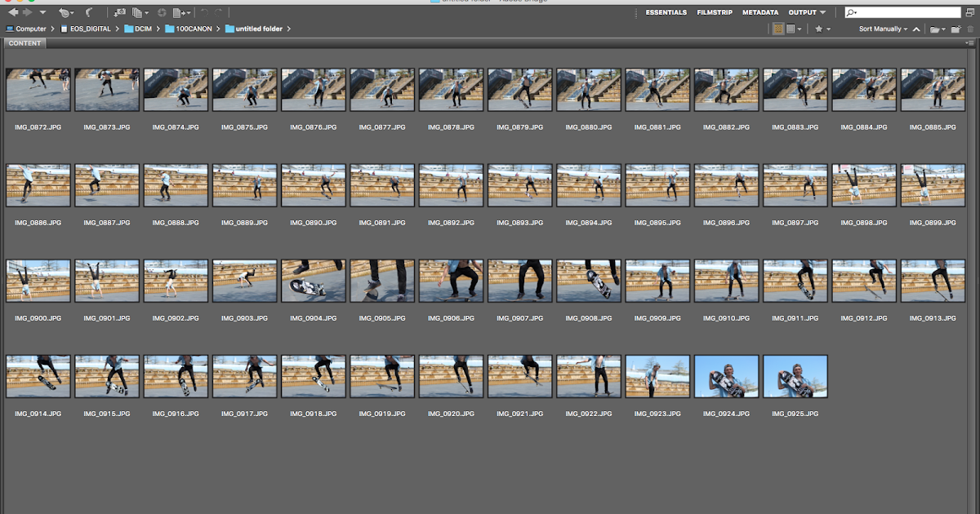Open the filter by rating star menu

point(822,29)
